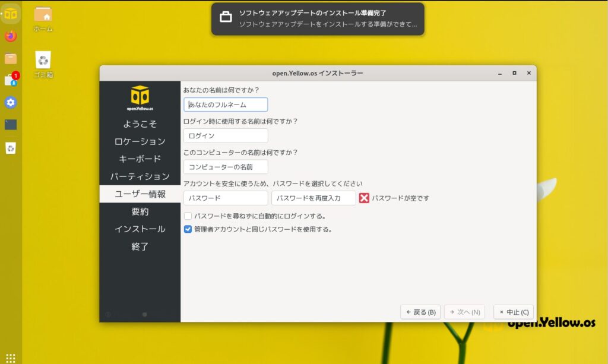Screen dimensions: 608x364
Task: Select the キーボード step in the sidebar
Action: tap(140, 159)
